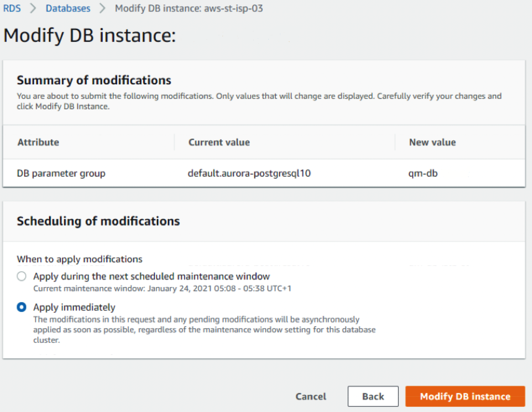Confirm with Modify DB instance button

tap(465, 396)
